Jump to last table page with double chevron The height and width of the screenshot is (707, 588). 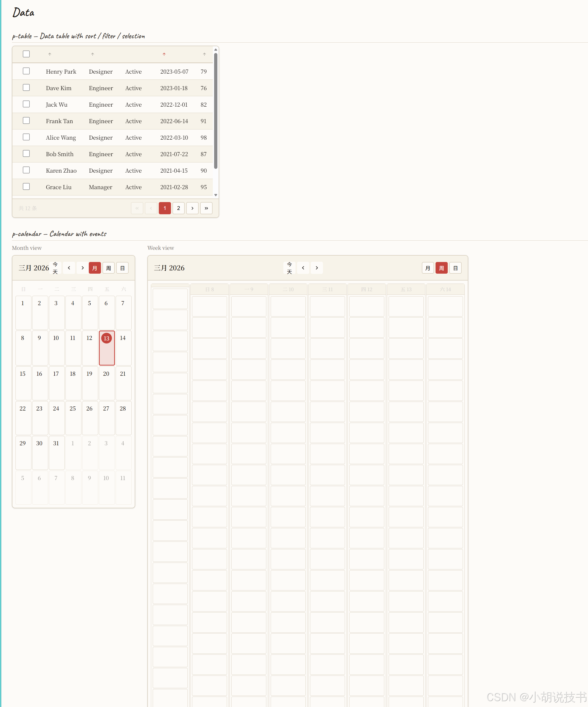(206, 208)
